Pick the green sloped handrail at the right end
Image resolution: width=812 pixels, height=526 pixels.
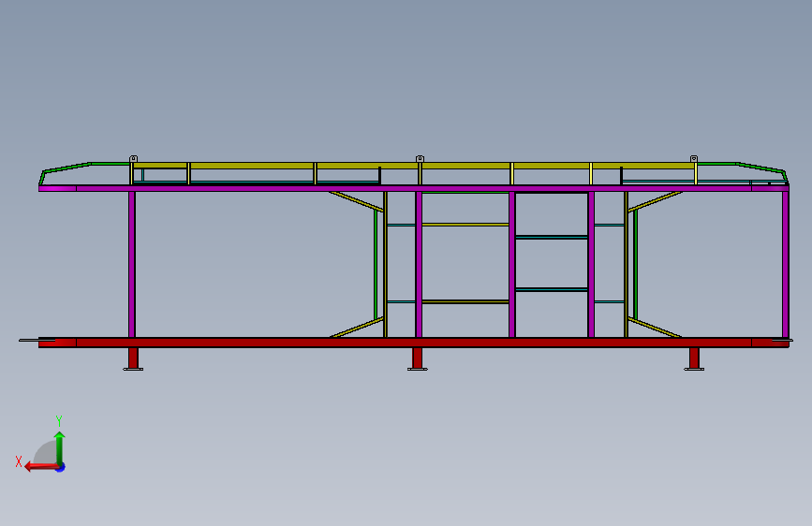pyautogui.click(x=762, y=168)
